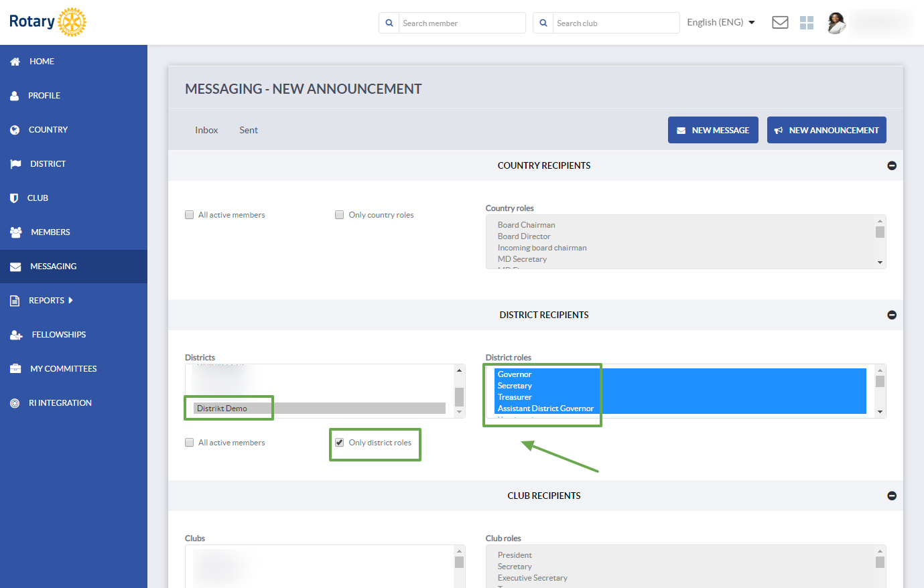Expand the Reports submenu arrow
Image resolution: width=924 pixels, height=588 pixels.
pyautogui.click(x=70, y=301)
